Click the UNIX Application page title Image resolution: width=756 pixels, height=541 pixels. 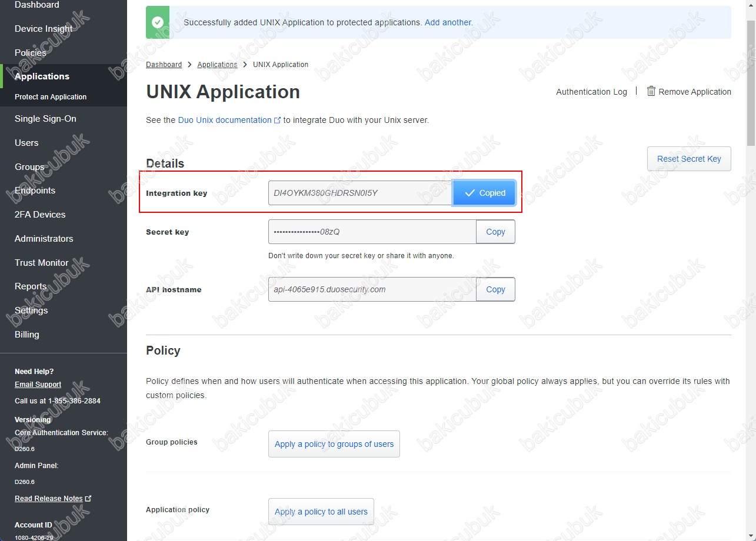(223, 92)
